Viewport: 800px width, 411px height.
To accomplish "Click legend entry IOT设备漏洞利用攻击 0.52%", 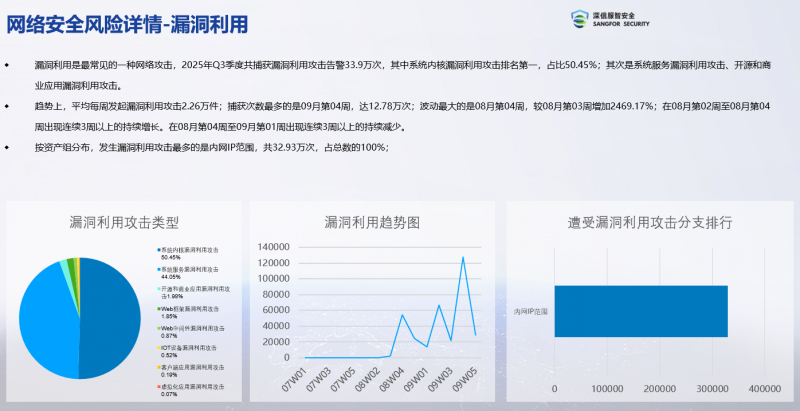I will (x=187, y=351).
